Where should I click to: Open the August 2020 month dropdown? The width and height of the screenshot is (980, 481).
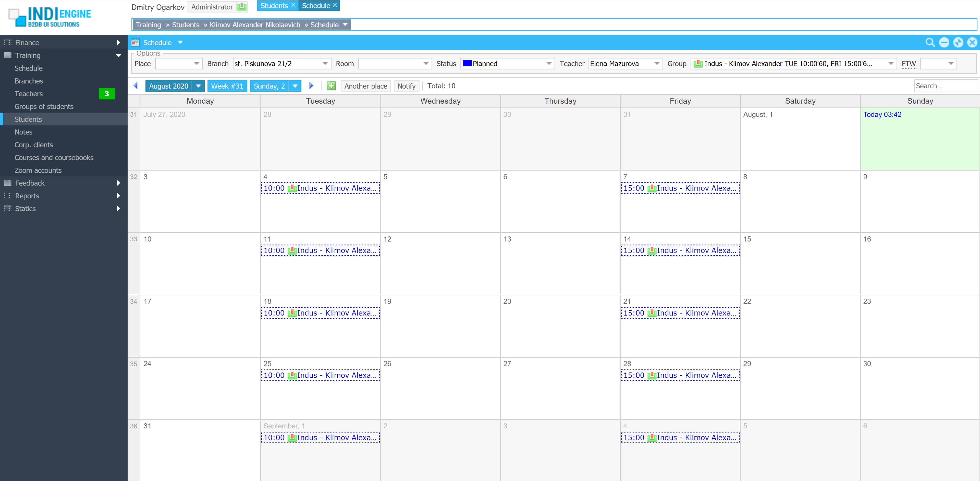(x=198, y=86)
